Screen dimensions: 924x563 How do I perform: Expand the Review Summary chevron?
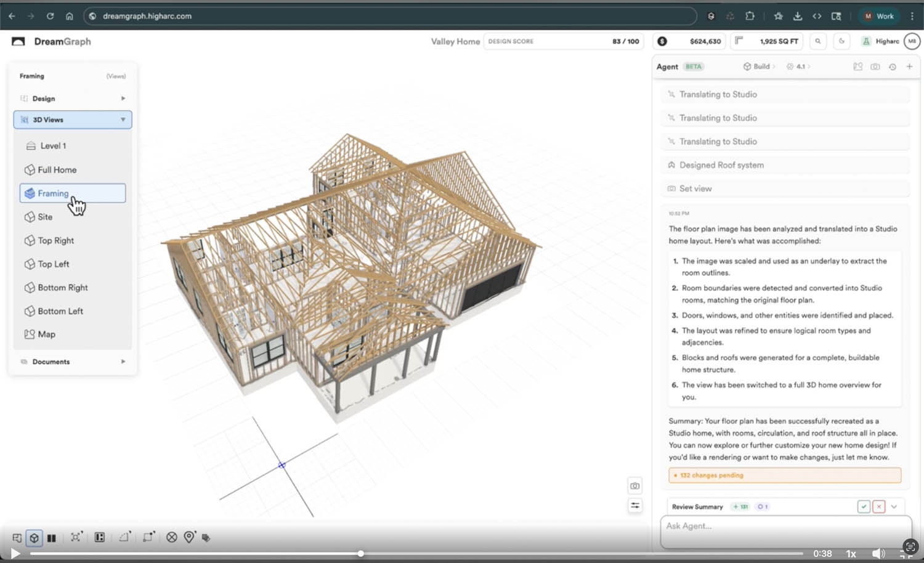[894, 506]
